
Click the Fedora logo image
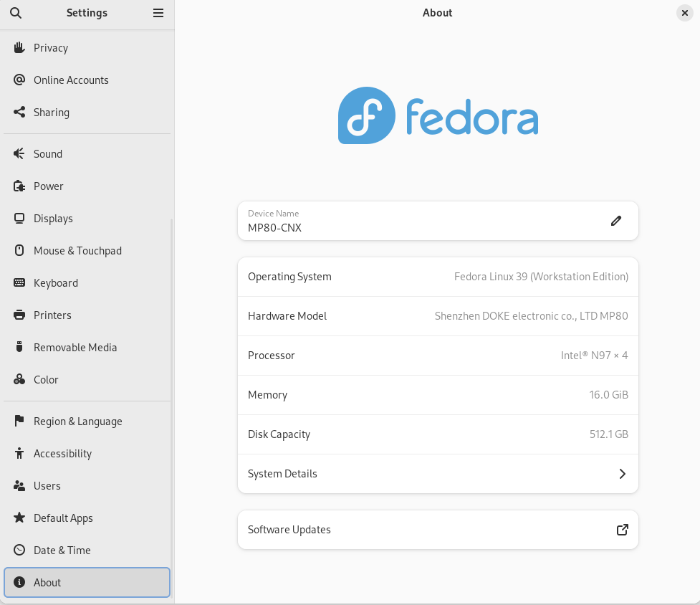tap(438, 115)
